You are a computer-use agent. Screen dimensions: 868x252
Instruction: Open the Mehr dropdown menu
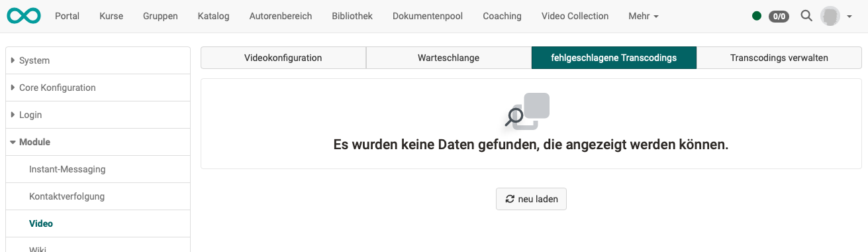coord(644,16)
